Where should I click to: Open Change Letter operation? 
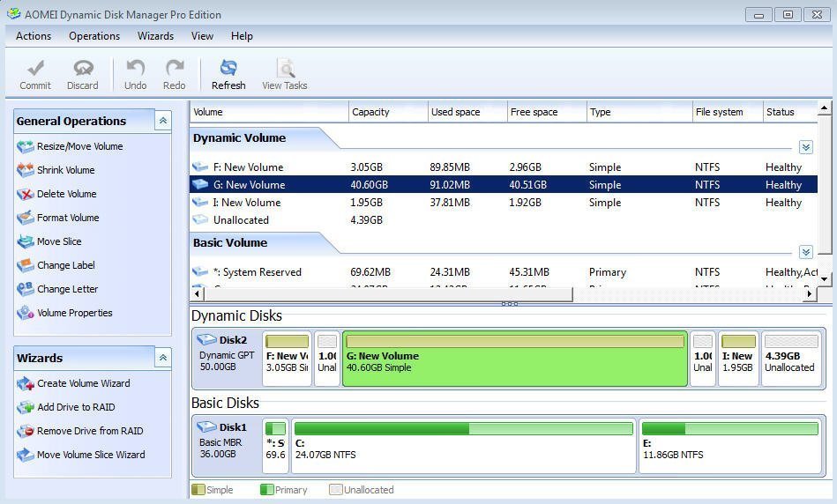tap(57, 289)
